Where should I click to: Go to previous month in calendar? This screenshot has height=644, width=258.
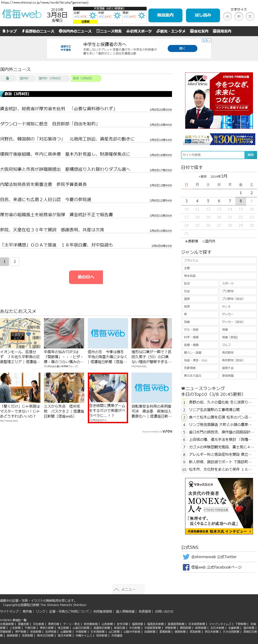pos(202,176)
